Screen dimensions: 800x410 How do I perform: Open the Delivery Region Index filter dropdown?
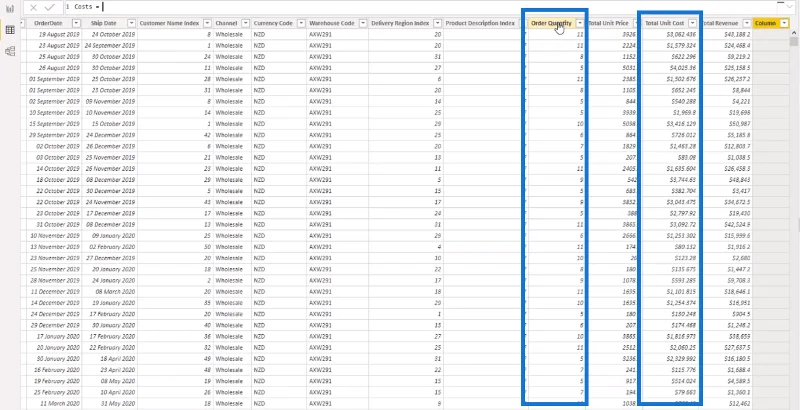(437, 23)
